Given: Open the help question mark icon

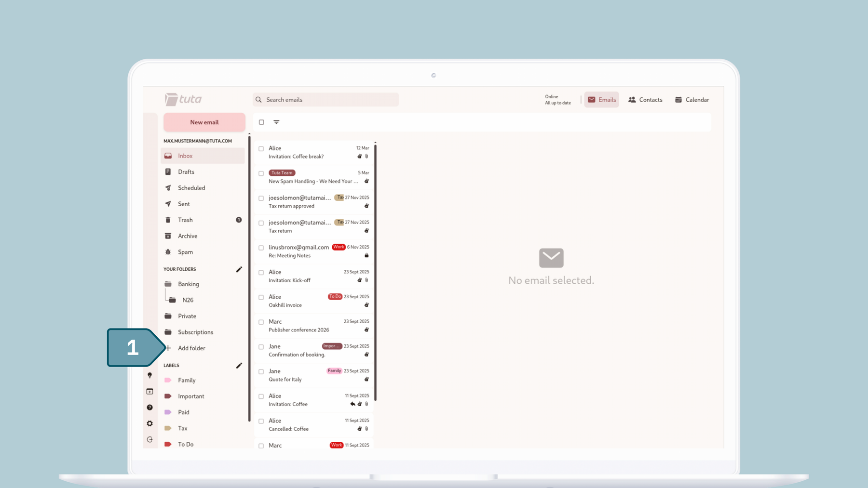Looking at the screenshot, I should pos(149,408).
